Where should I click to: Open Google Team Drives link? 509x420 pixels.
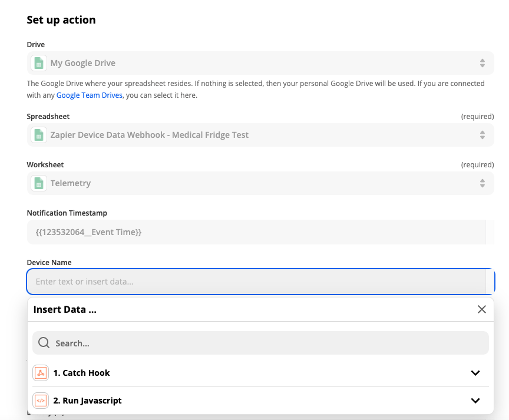[90, 95]
